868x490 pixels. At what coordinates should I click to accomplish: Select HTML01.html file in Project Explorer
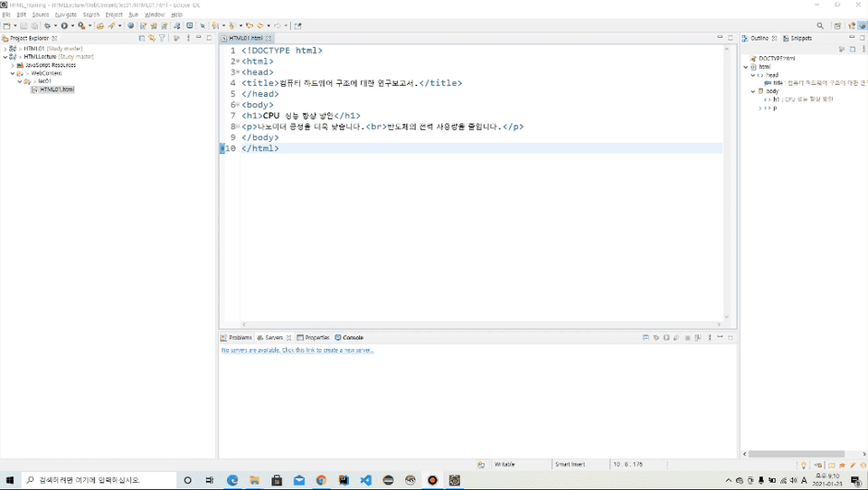coord(52,90)
